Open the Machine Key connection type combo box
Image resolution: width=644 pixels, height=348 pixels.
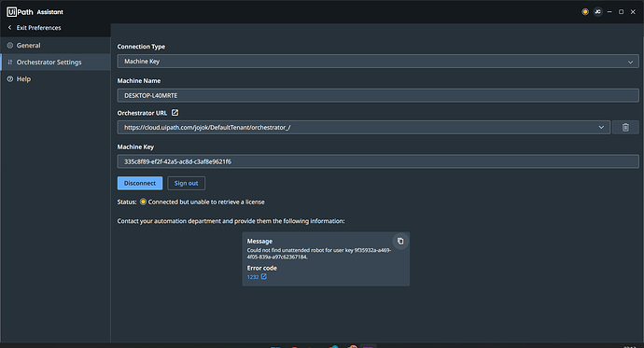pyautogui.click(x=378, y=62)
